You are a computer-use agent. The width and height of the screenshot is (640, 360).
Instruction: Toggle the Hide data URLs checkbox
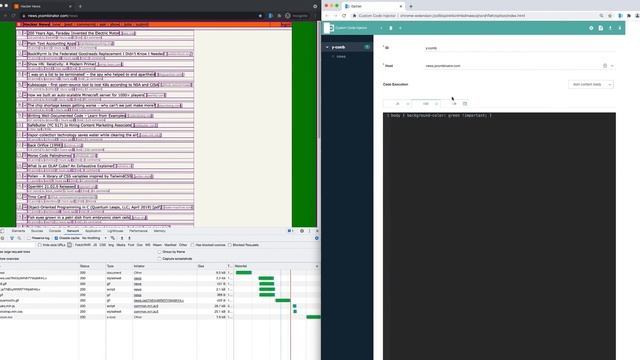40,245
